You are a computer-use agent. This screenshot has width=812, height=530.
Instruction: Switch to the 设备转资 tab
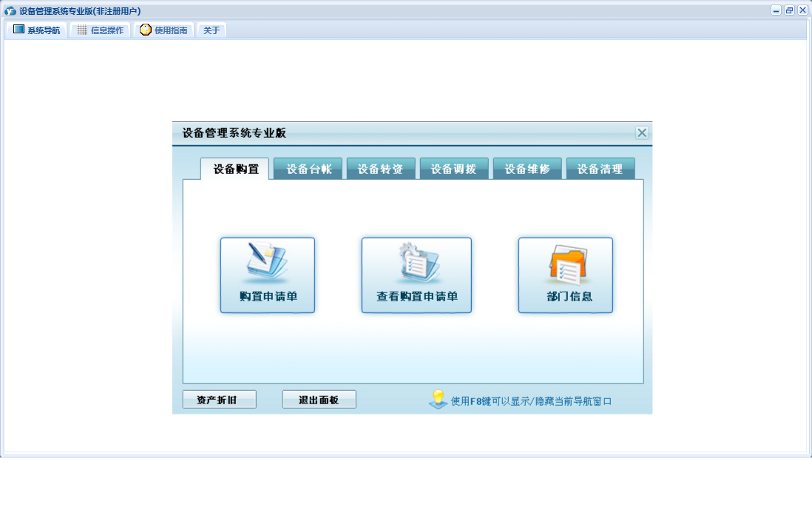click(381, 169)
